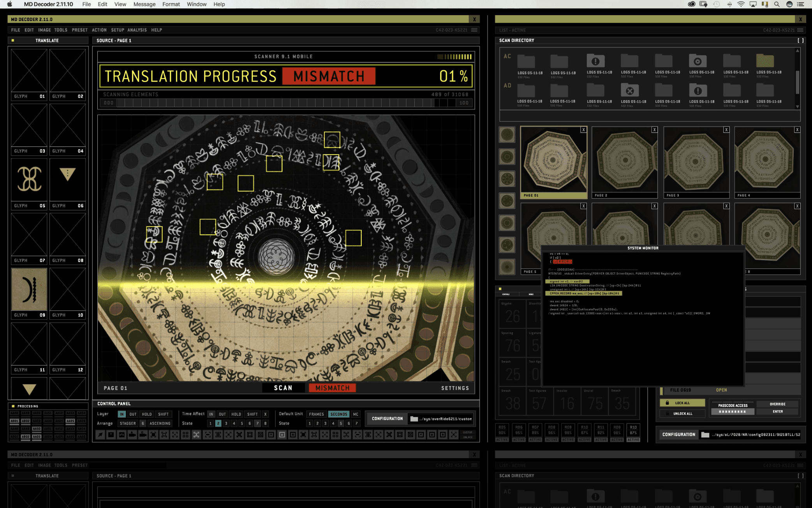Open hamburger menu next to C42-023-KS221
Image resolution: width=812 pixels, height=508 pixels.
[x=474, y=30]
